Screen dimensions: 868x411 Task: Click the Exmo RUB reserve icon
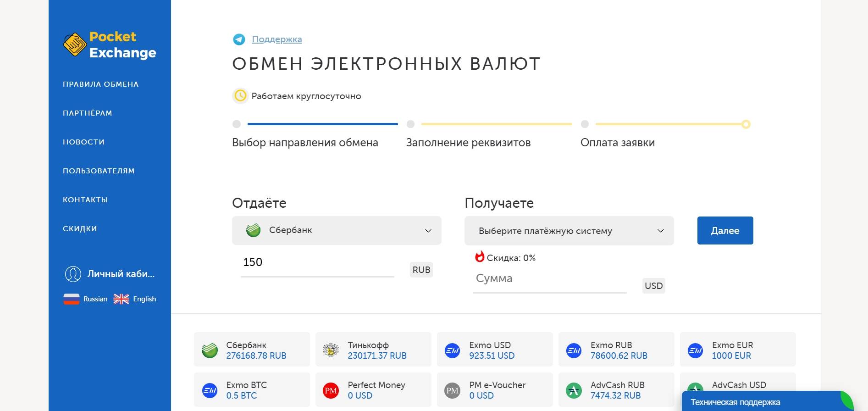click(x=574, y=350)
